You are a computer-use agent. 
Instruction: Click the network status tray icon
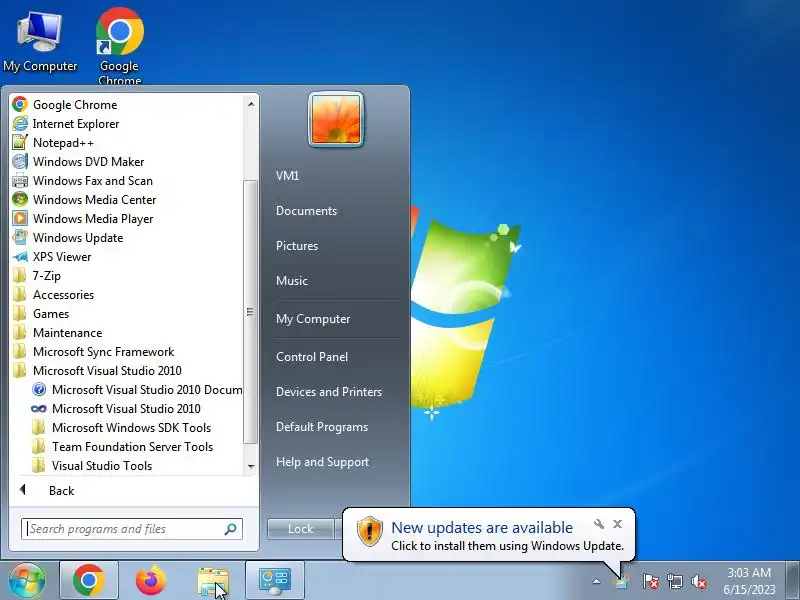tap(674, 581)
